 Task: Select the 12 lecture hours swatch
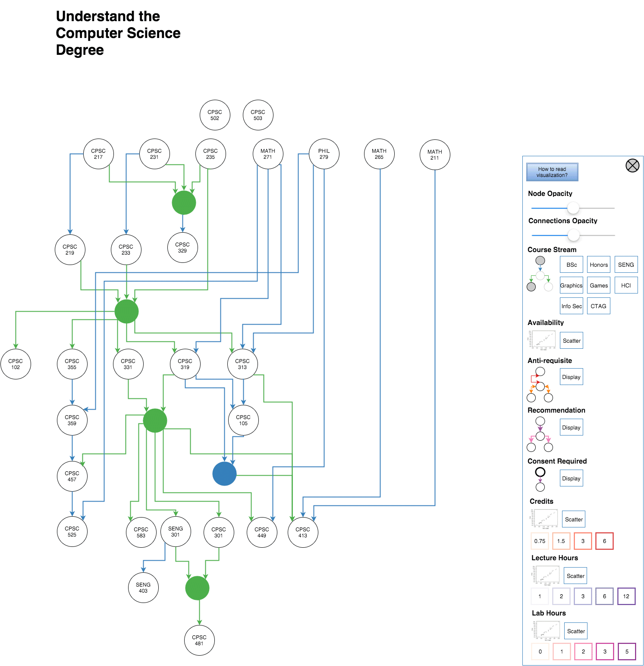tap(626, 596)
